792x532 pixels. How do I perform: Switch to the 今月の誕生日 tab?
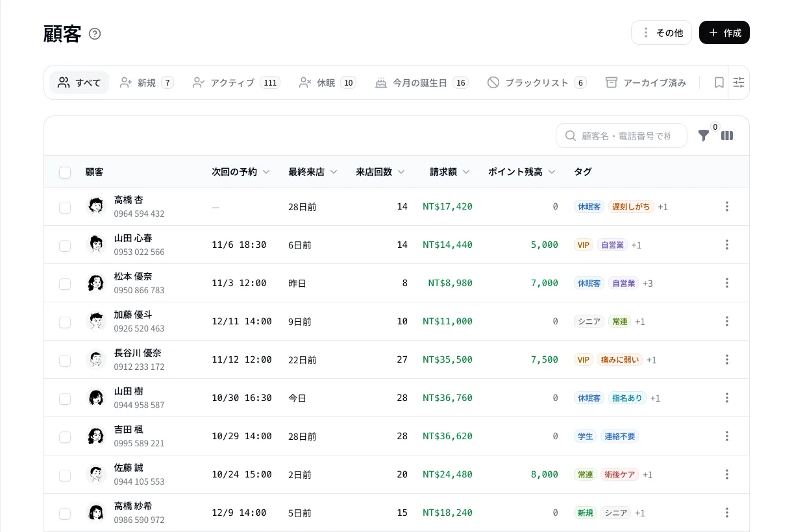click(422, 82)
